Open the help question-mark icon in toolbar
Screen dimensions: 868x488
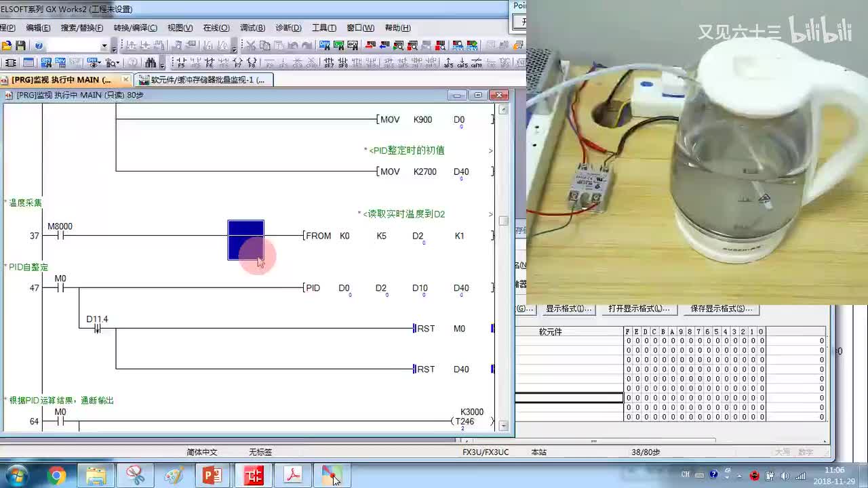39,46
